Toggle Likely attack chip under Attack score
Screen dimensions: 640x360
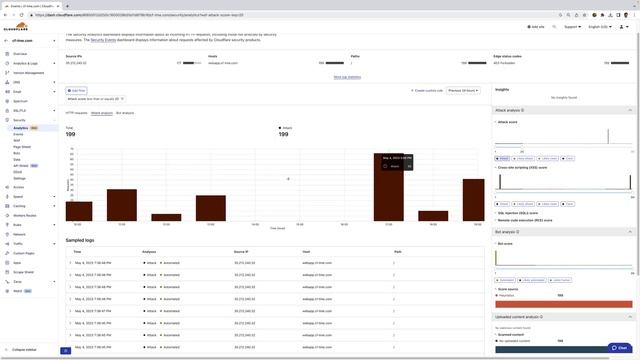(523, 158)
